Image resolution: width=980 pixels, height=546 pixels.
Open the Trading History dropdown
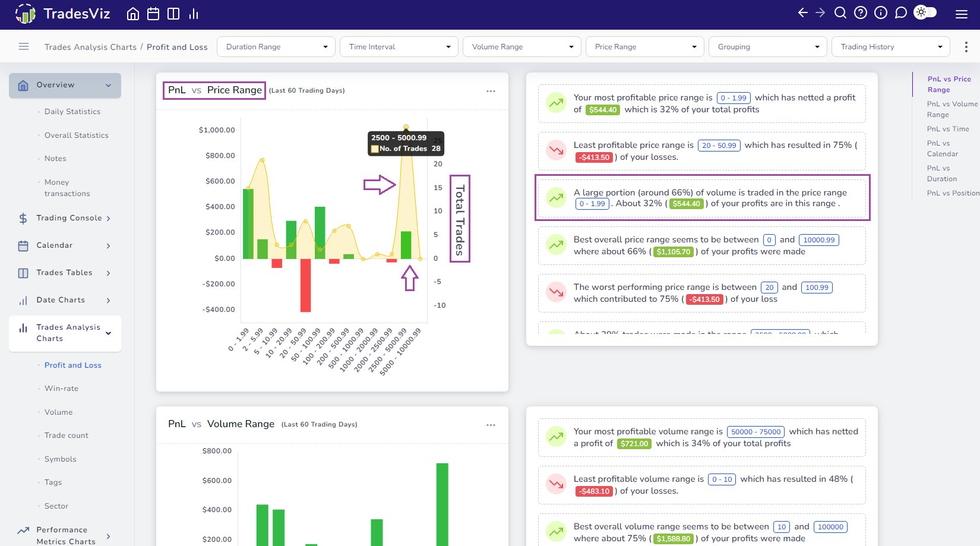coord(891,47)
